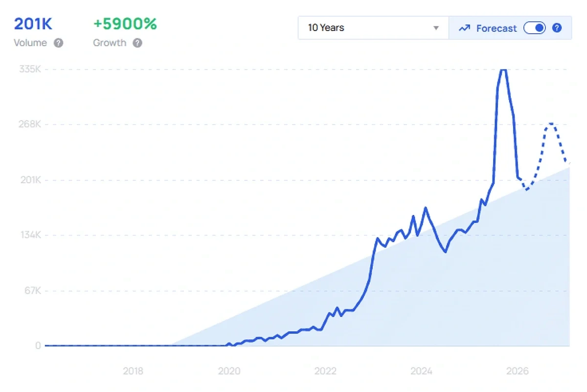Image resolution: width=587 pixels, height=392 pixels.
Task: Click the 2018 label on the x-axis
Action: pos(133,371)
